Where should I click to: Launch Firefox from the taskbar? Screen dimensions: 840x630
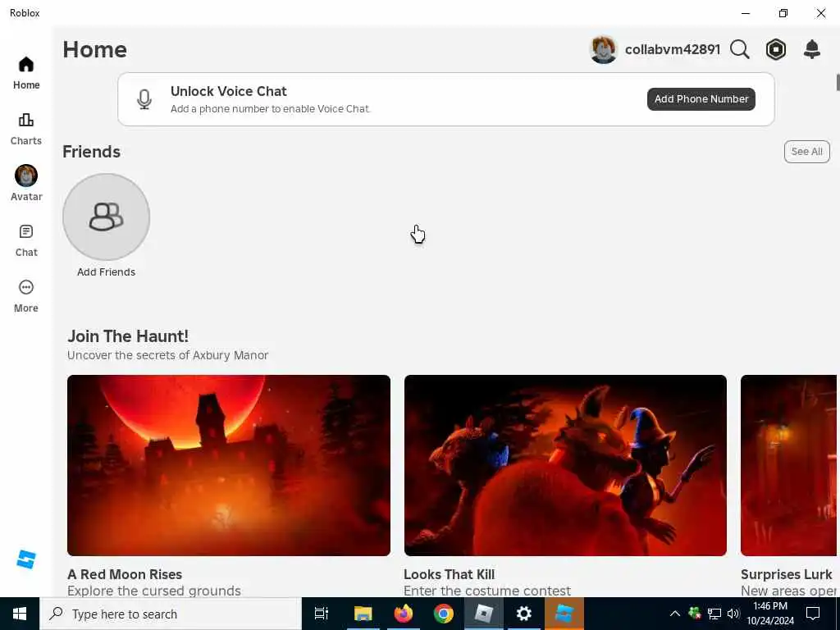(404, 614)
